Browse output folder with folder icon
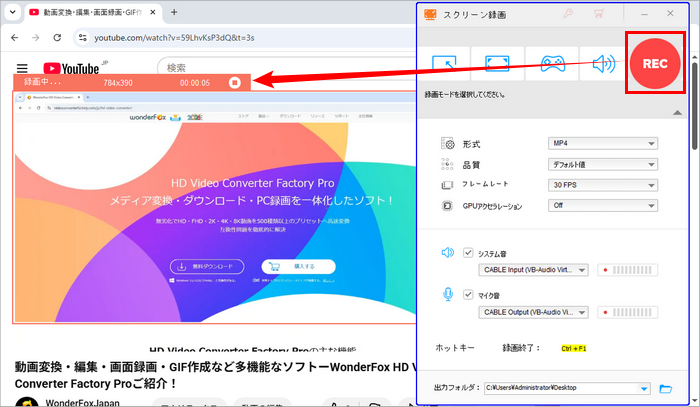 coord(666,389)
